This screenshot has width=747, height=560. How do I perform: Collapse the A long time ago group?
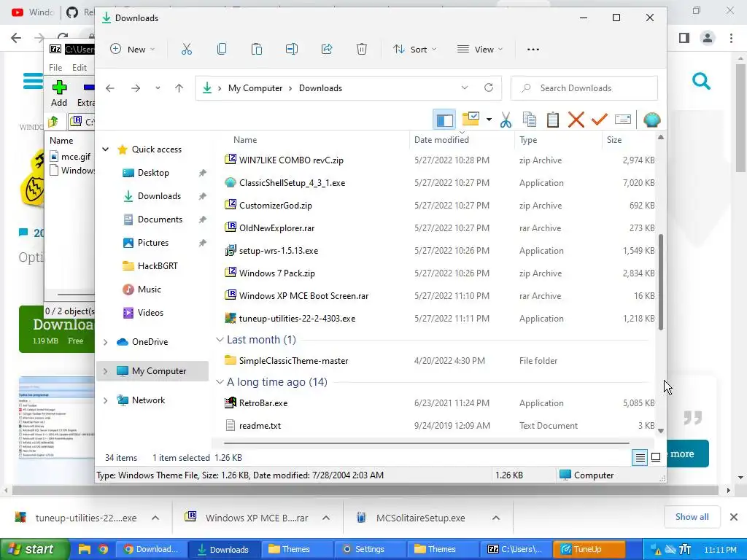[220, 382]
